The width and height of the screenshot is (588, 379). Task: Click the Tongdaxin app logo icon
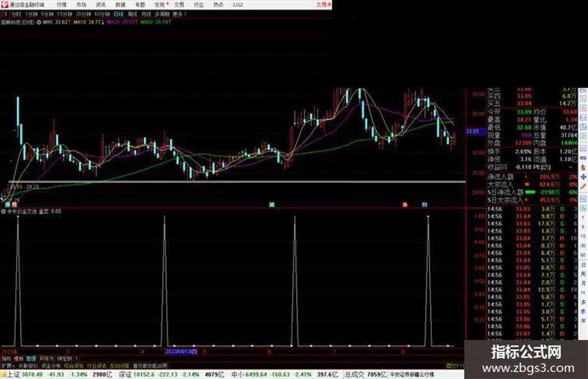[x=4, y=4]
